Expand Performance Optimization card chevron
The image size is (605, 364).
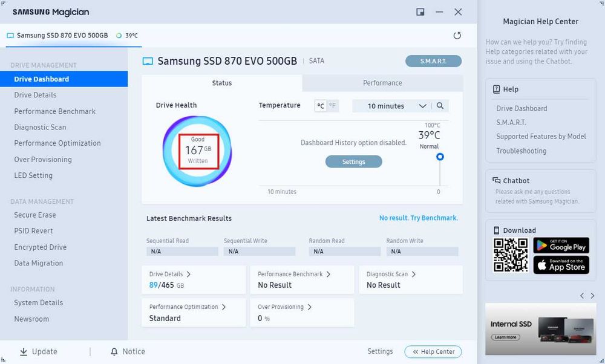tap(223, 307)
